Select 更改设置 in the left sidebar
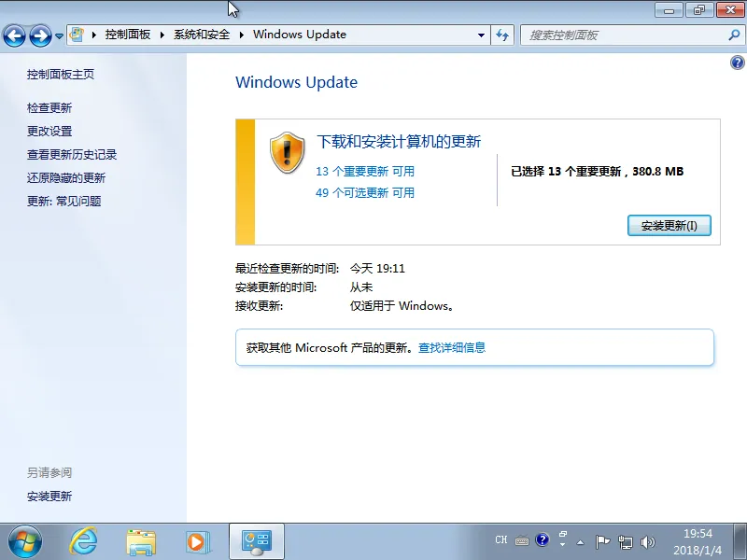Viewport: 747px width, 560px height. tap(49, 132)
